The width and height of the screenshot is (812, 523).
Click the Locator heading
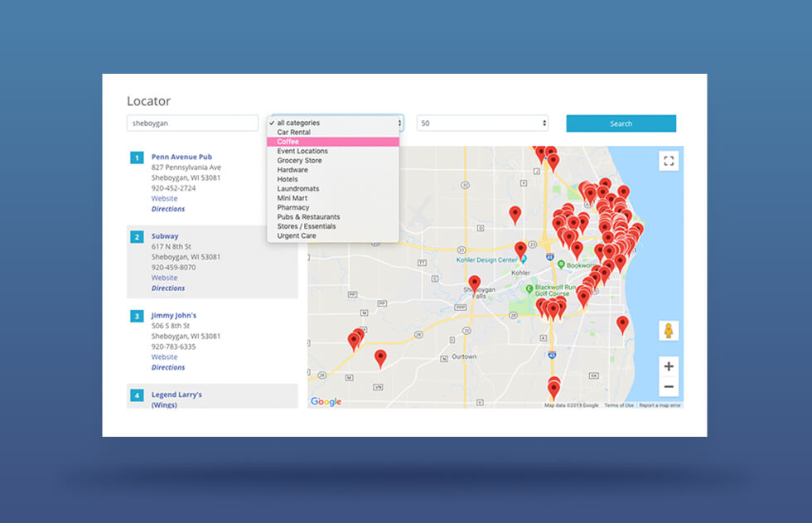coord(148,101)
